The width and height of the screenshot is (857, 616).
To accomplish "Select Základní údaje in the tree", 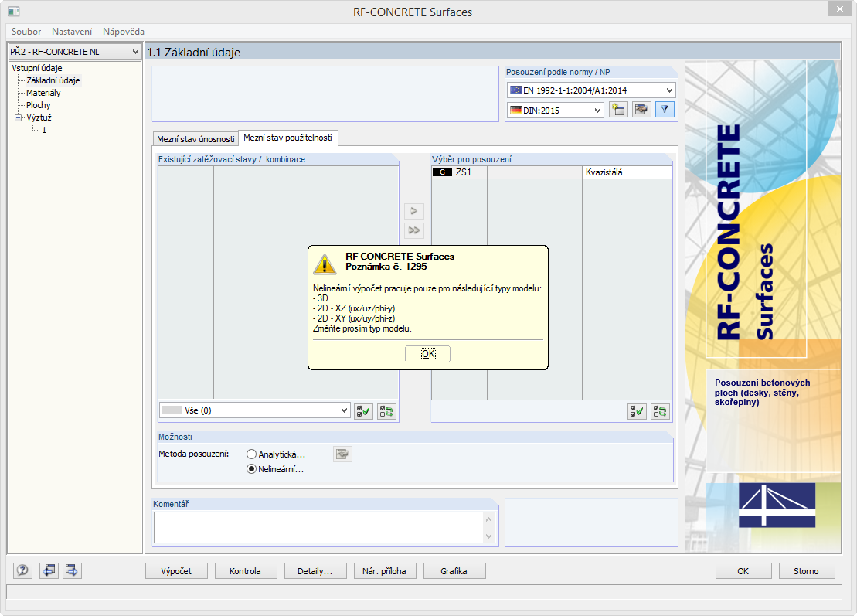I will (53, 80).
